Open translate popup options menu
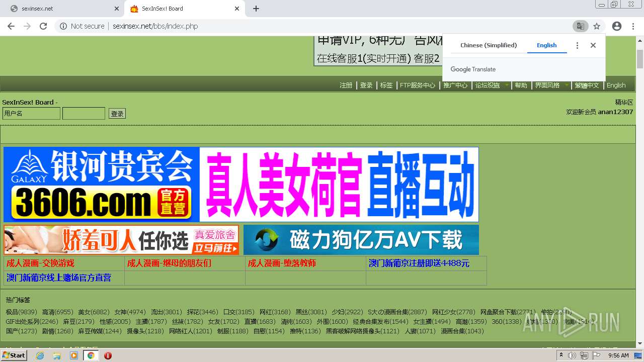Viewport: 644px width, 362px height. click(x=577, y=45)
